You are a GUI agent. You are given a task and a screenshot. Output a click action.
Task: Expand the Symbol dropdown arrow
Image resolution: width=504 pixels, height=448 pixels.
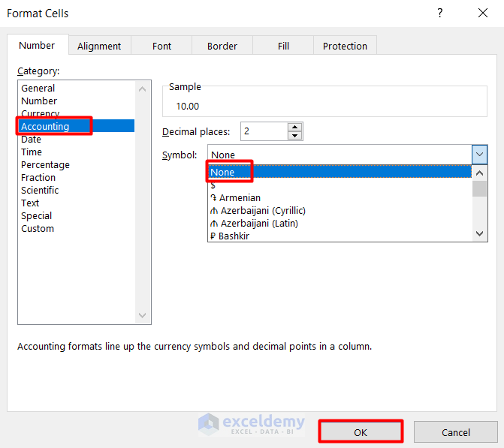480,155
